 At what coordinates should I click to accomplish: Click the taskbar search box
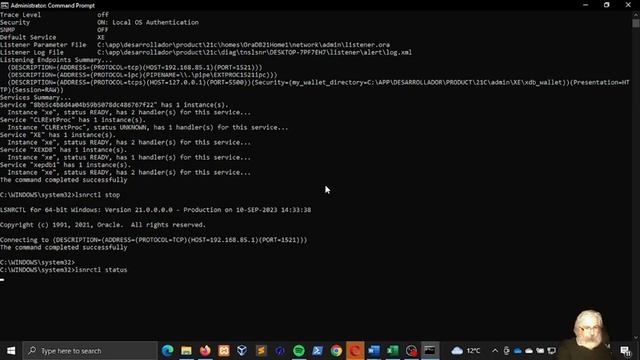pos(90,351)
